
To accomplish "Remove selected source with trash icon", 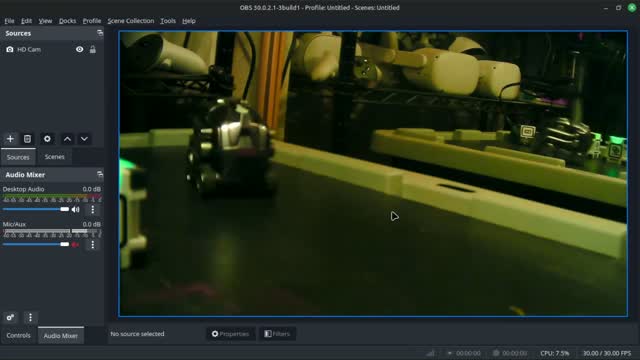I will (x=27, y=139).
